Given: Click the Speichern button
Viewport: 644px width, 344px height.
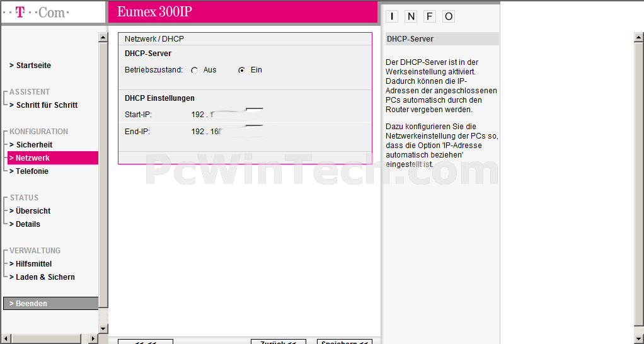Looking at the screenshot, I should pyautogui.click(x=345, y=341).
